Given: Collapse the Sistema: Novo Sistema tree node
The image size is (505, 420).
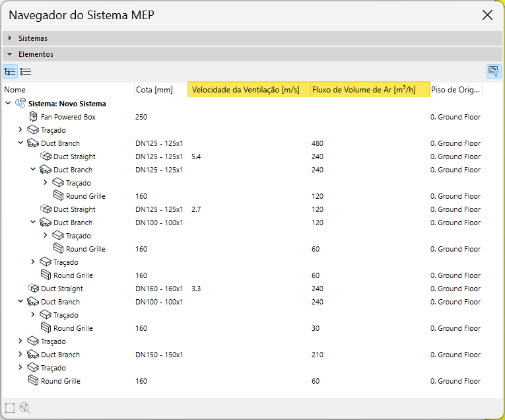Looking at the screenshot, I should pyautogui.click(x=8, y=104).
